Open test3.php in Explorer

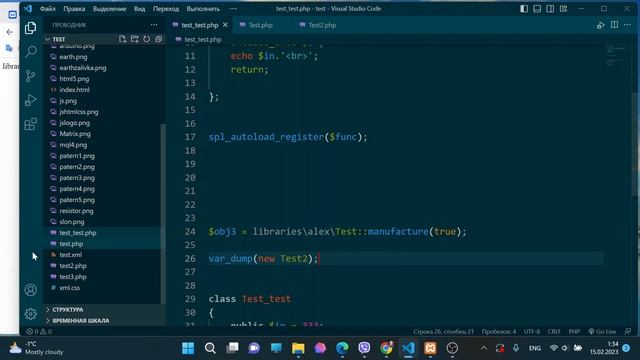point(73,277)
